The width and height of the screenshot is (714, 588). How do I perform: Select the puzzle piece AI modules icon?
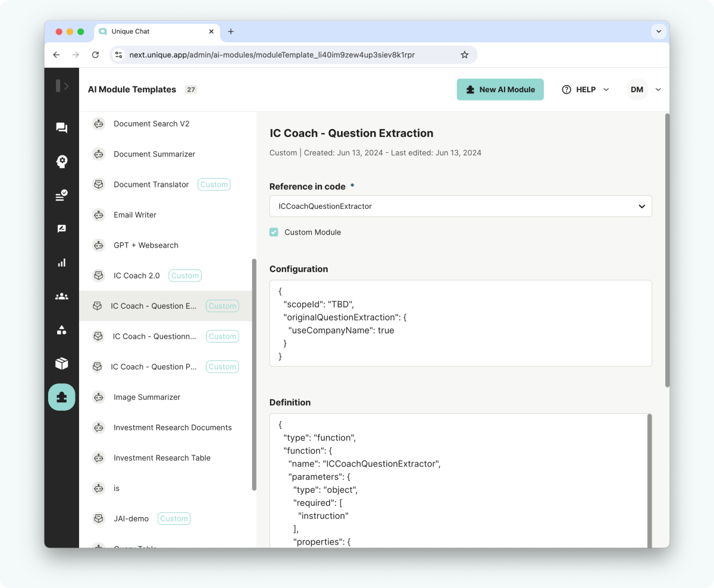pos(61,398)
